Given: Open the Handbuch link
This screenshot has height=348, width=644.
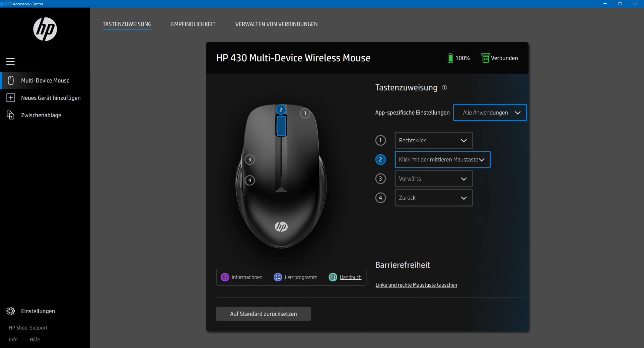Looking at the screenshot, I should (351, 277).
